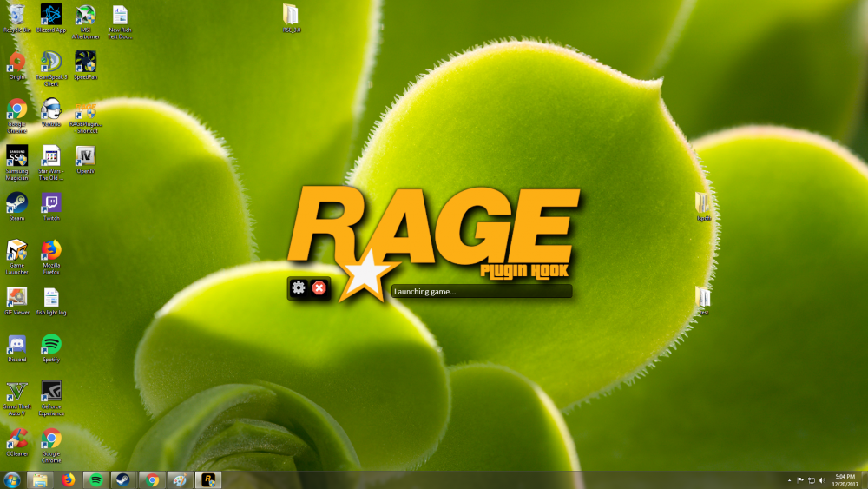
Task: Select the Game Launcher desktop shortcut
Action: (x=17, y=257)
